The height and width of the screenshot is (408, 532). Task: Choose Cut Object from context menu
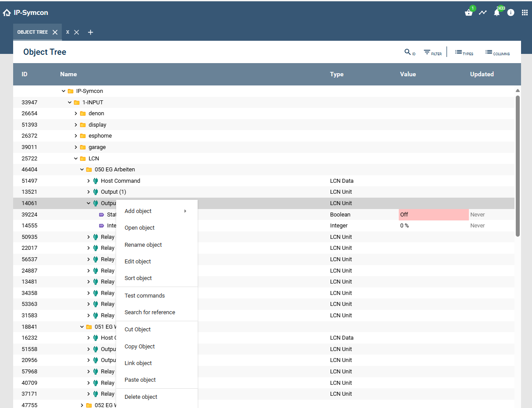point(156,330)
